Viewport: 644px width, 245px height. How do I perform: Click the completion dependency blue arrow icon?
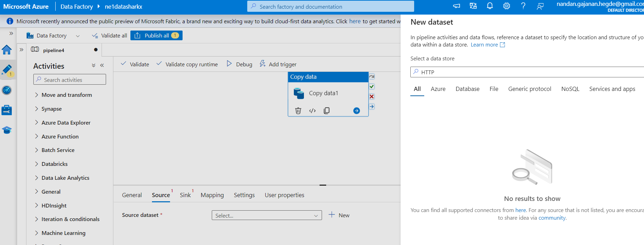pyautogui.click(x=372, y=107)
